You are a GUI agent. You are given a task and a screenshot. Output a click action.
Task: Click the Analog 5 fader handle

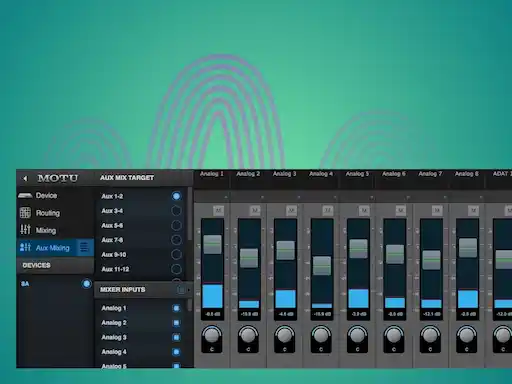coord(358,248)
